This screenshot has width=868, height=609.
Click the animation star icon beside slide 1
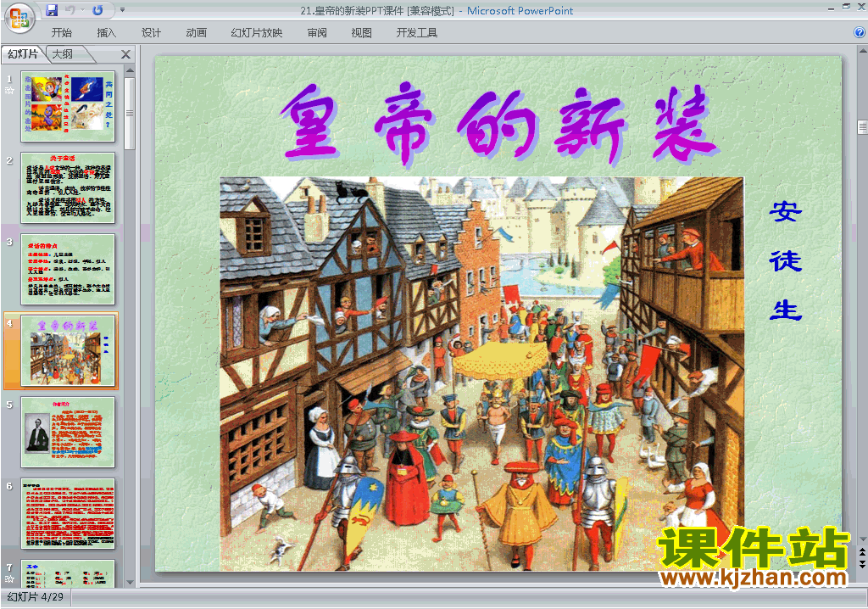point(9,90)
